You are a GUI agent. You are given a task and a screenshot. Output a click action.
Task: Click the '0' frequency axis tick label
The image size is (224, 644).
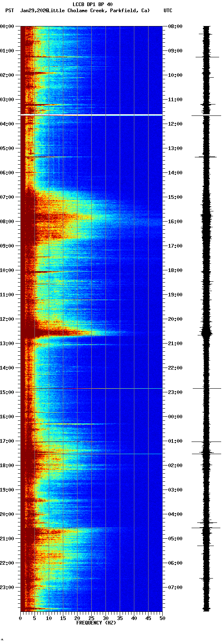click(20, 618)
